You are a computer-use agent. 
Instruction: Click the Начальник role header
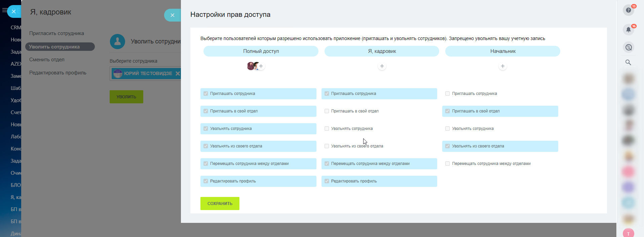click(503, 51)
